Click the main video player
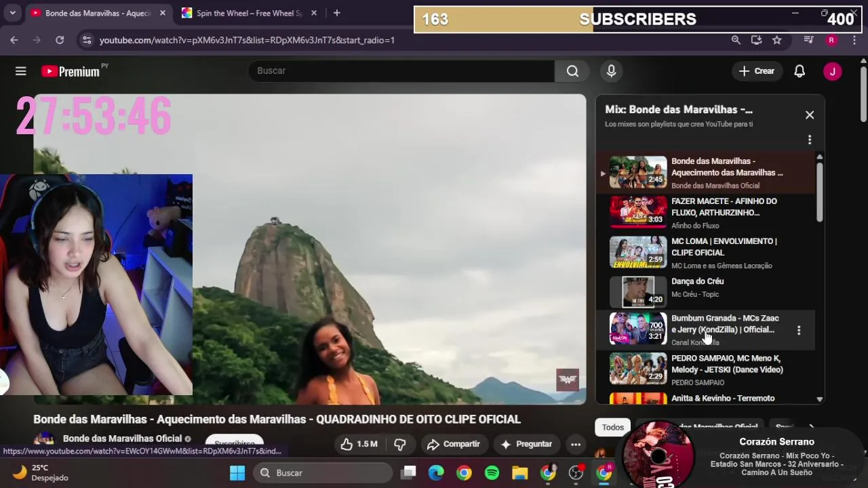Viewport: 868px width, 488px height. click(x=310, y=249)
